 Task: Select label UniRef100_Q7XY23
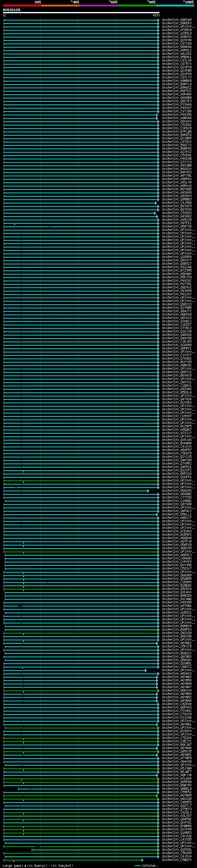[177, 162]
